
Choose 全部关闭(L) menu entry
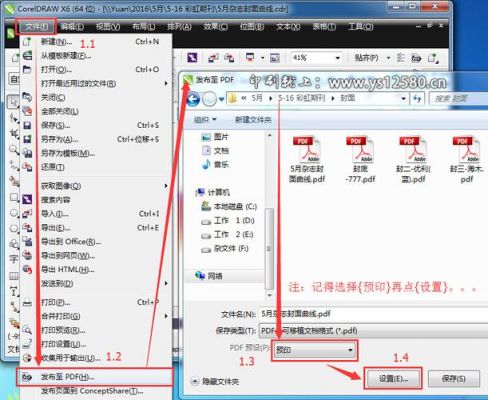coord(97,111)
